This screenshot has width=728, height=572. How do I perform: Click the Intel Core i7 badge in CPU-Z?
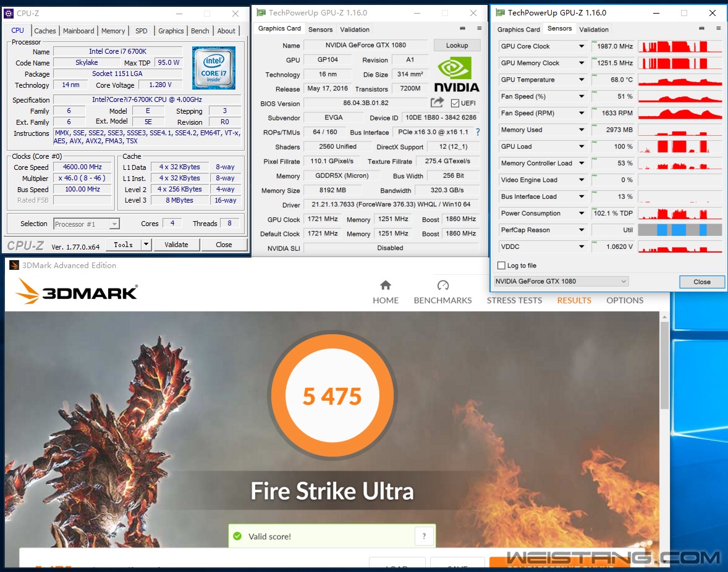click(x=213, y=68)
